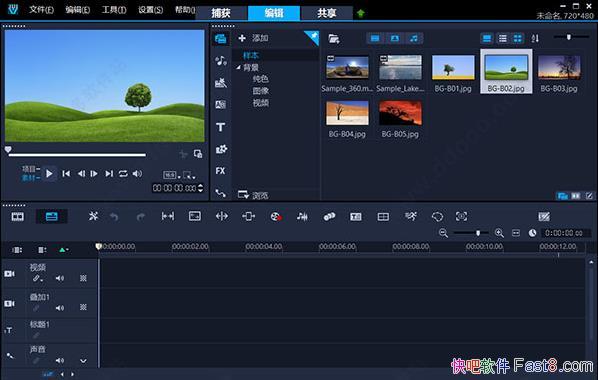Click the 00:00:06.00 ruler mark

click(x=338, y=246)
